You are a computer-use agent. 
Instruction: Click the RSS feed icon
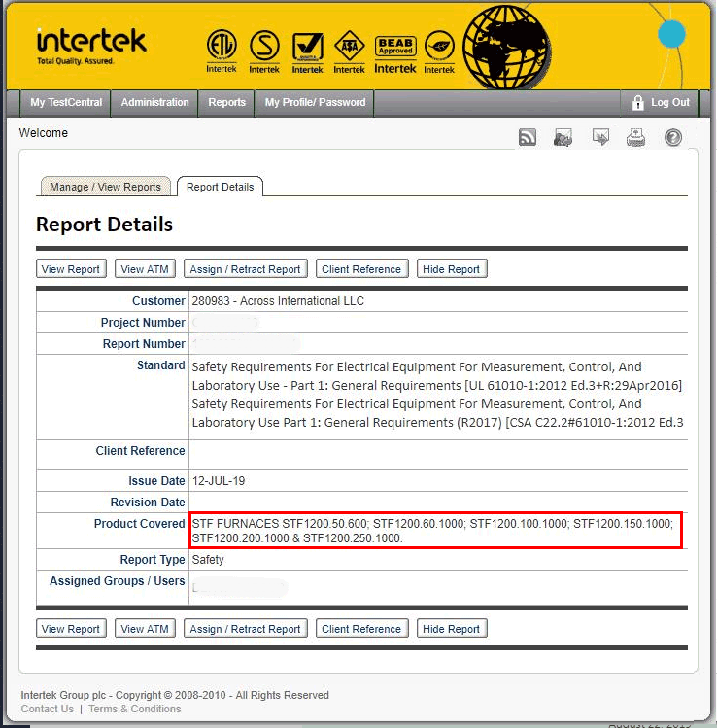click(528, 138)
